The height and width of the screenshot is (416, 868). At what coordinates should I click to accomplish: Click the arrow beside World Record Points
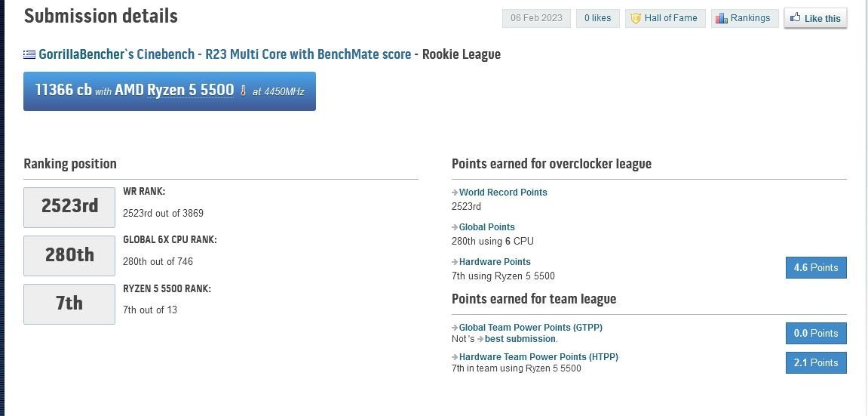tap(455, 193)
